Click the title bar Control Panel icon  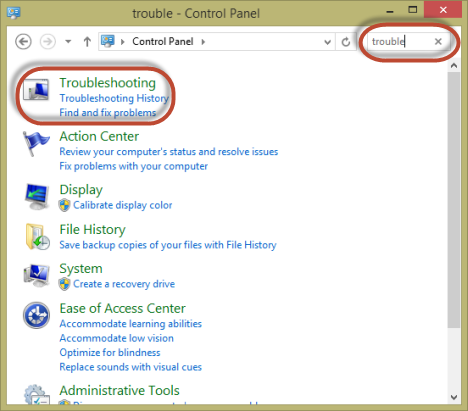pyautogui.click(x=14, y=13)
